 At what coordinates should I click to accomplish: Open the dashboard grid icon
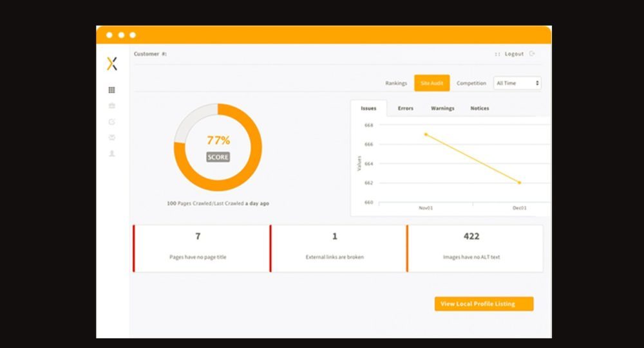pyautogui.click(x=112, y=90)
